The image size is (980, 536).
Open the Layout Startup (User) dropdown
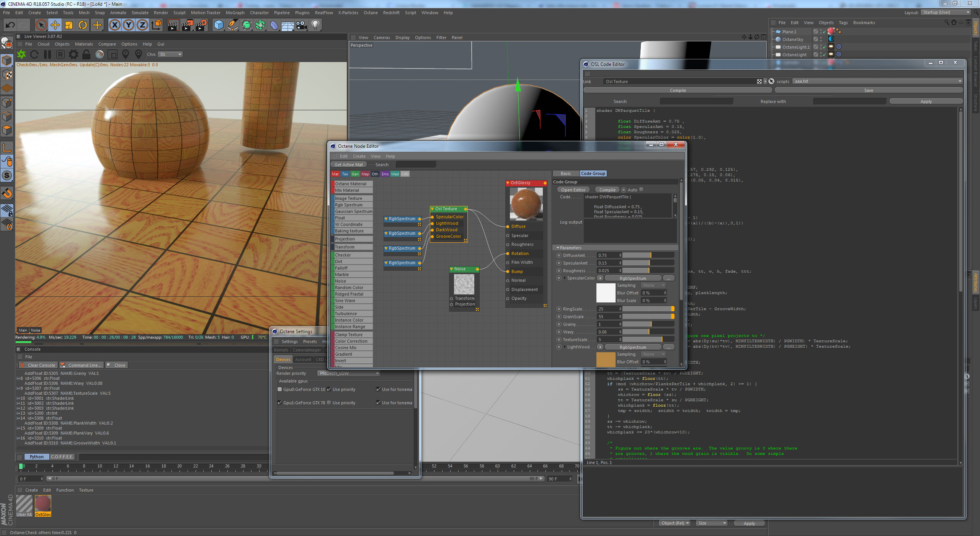click(946, 12)
